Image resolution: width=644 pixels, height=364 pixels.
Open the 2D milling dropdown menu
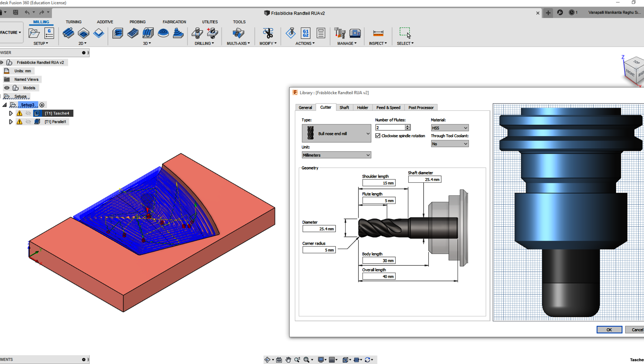click(x=83, y=43)
